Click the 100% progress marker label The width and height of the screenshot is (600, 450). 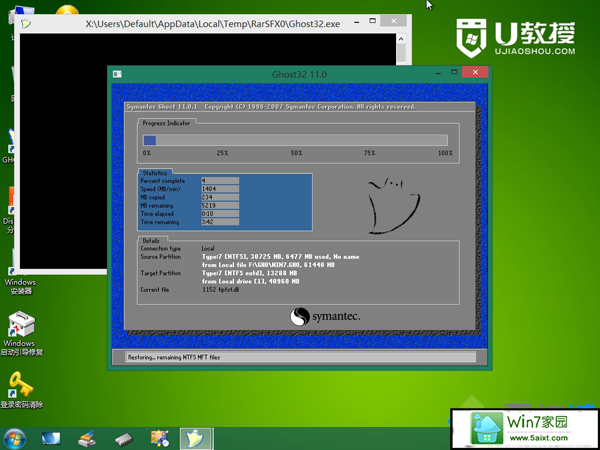(445, 153)
